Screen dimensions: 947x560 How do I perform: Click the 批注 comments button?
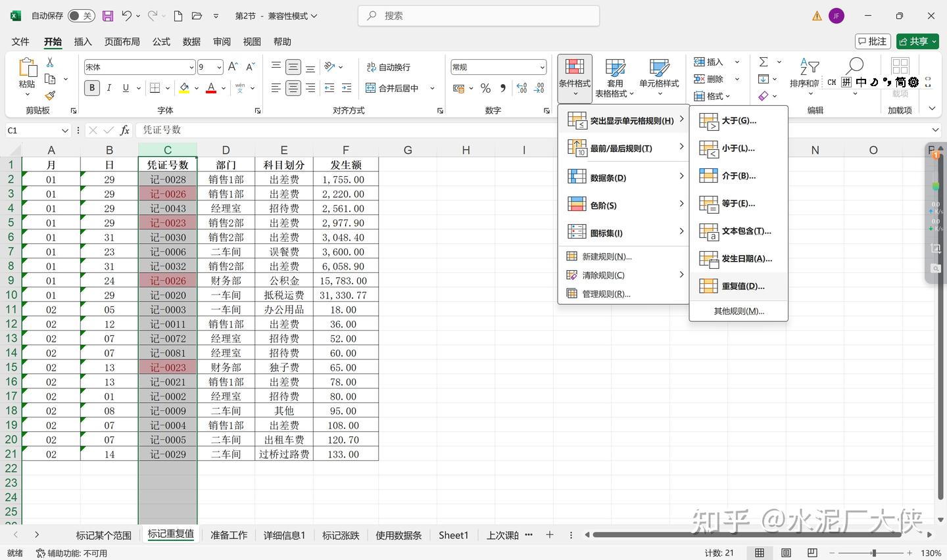873,41
